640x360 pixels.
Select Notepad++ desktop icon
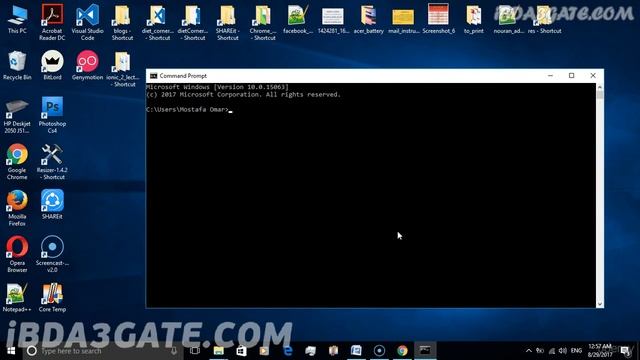17,298
